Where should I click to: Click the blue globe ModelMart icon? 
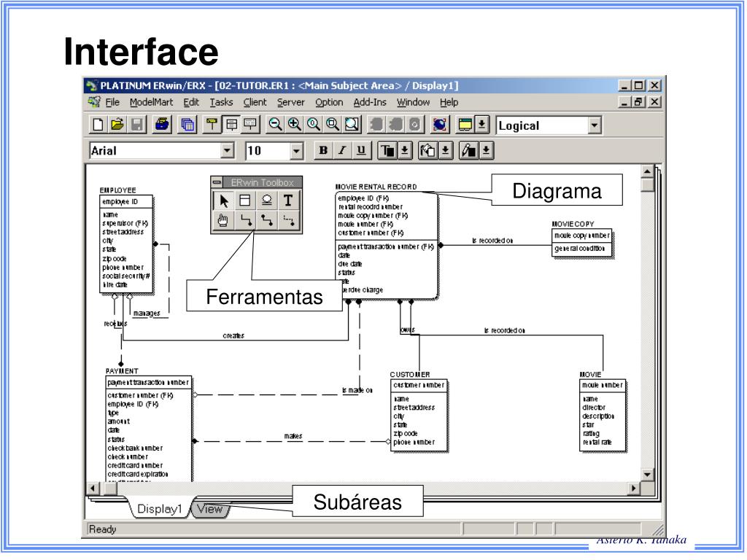click(440, 125)
